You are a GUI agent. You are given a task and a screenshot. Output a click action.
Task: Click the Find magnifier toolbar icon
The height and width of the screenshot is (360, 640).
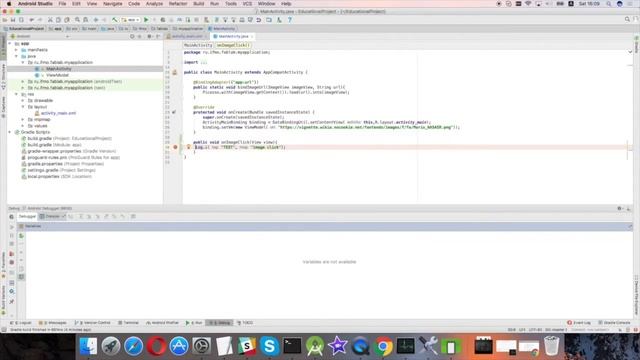77,20
